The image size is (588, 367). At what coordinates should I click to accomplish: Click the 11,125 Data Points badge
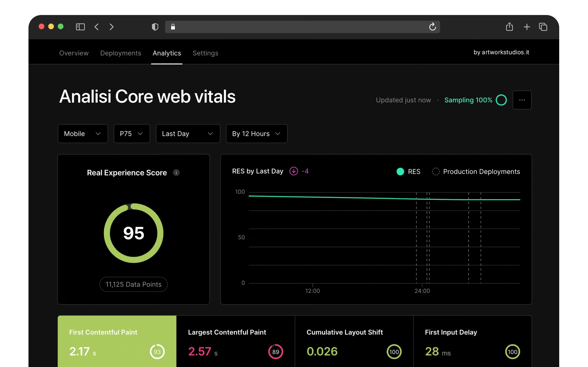(x=133, y=284)
